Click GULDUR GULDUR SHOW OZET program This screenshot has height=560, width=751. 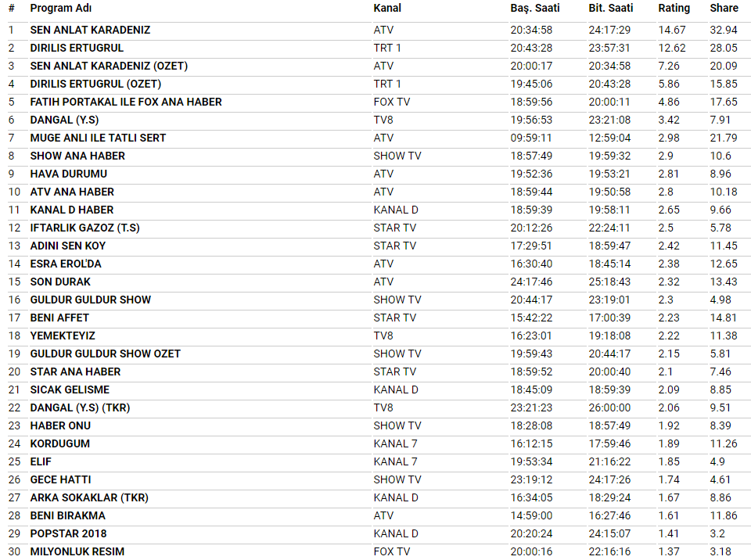[x=105, y=354]
